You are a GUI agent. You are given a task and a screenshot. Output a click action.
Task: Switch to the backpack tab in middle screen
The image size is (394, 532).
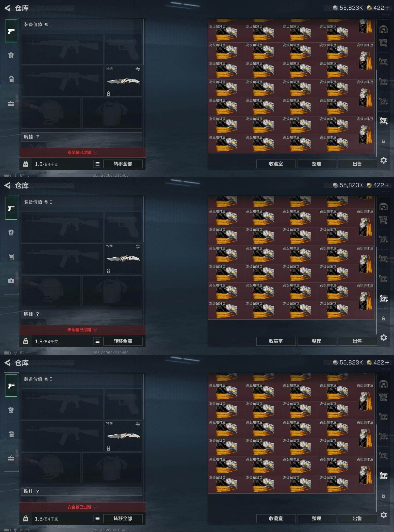point(11,233)
